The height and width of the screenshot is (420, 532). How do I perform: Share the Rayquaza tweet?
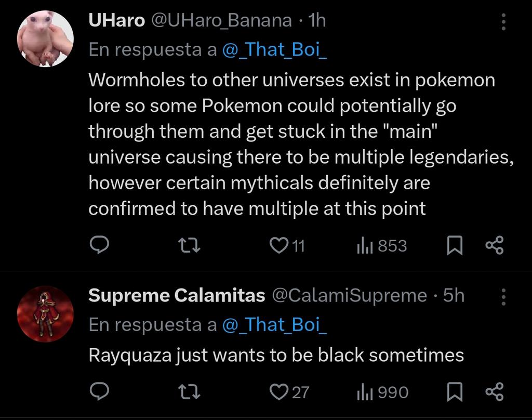click(495, 392)
